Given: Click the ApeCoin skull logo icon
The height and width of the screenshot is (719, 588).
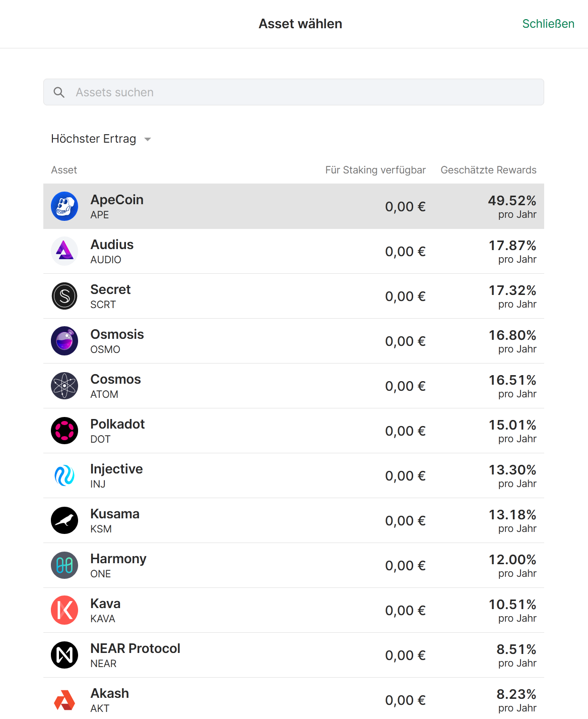Looking at the screenshot, I should [x=64, y=206].
